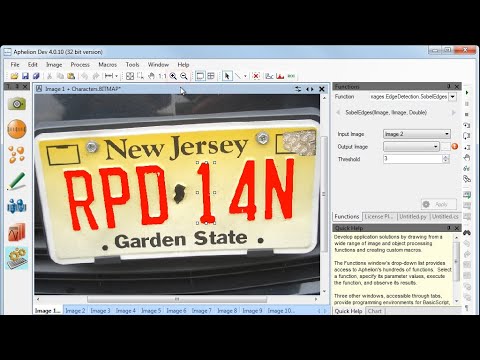Click the Apply button

tap(439, 204)
